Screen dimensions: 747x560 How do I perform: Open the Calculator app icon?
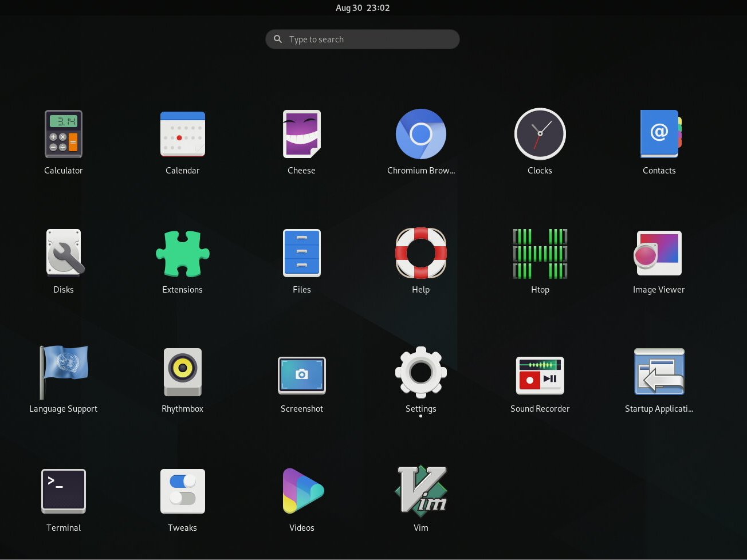pos(64,134)
